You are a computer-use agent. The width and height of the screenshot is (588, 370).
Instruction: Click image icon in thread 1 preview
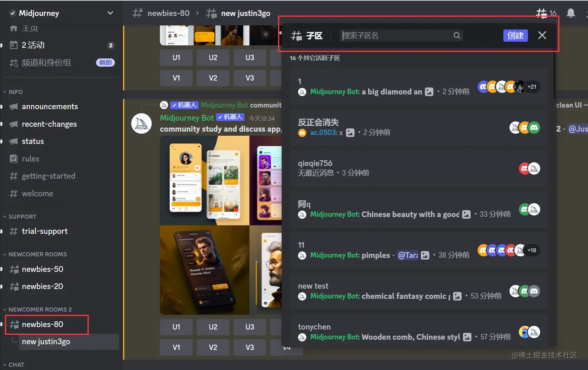pyautogui.click(x=429, y=92)
